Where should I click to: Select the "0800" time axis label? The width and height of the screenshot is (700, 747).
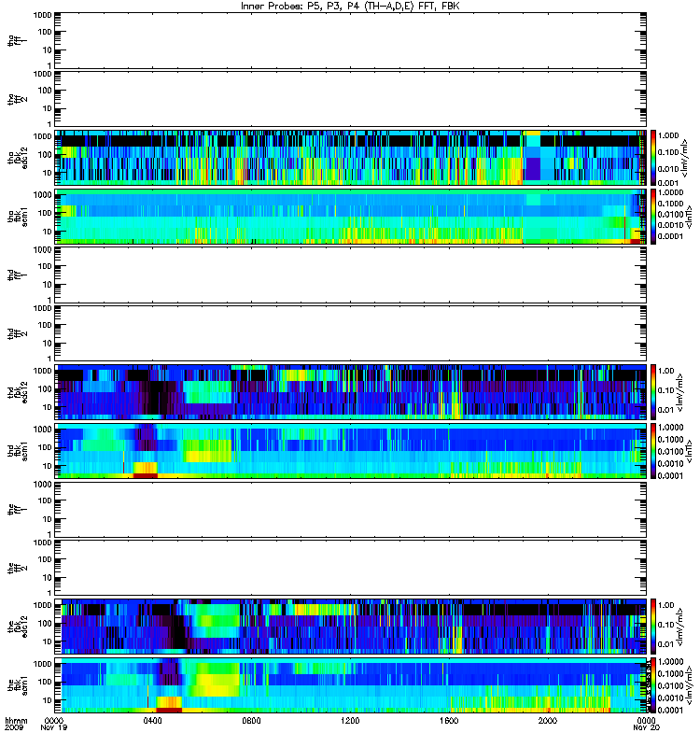pyautogui.click(x=251, y=720)
